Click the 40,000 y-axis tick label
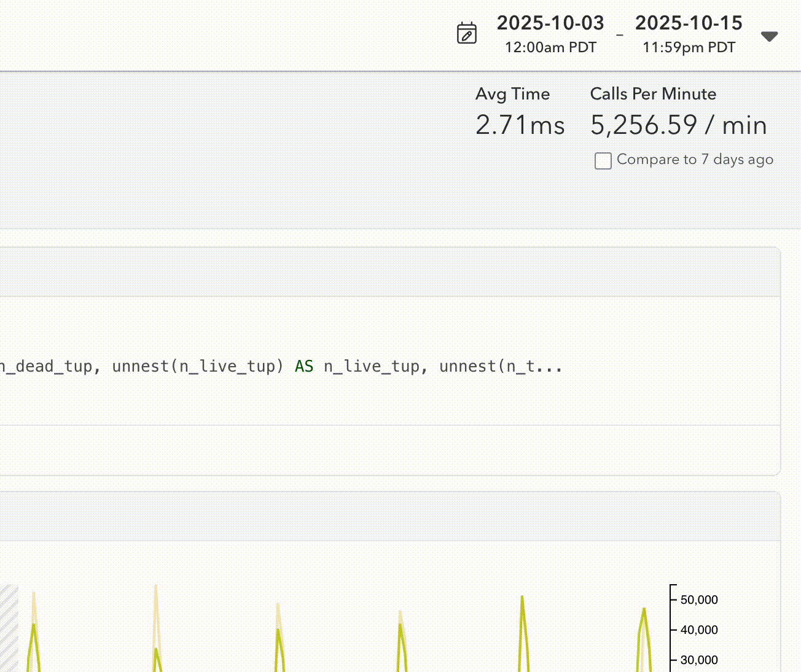 (x=698, y=630)
